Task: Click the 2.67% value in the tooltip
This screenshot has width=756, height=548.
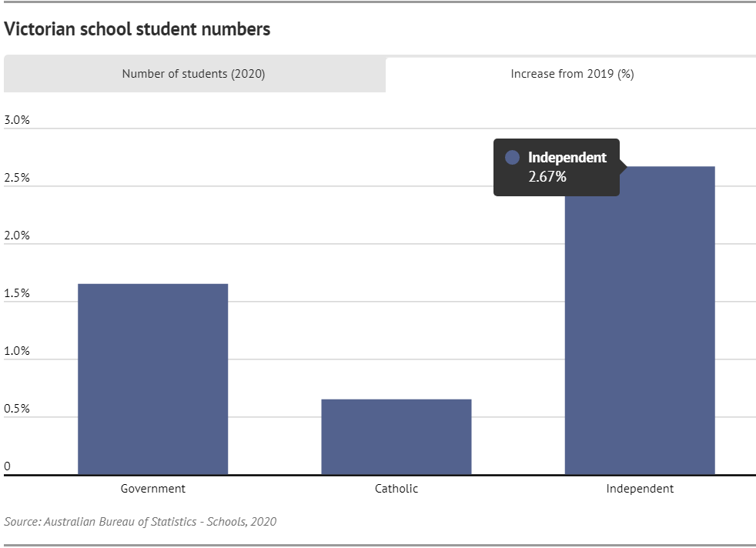Action: [x=547, y=177]
